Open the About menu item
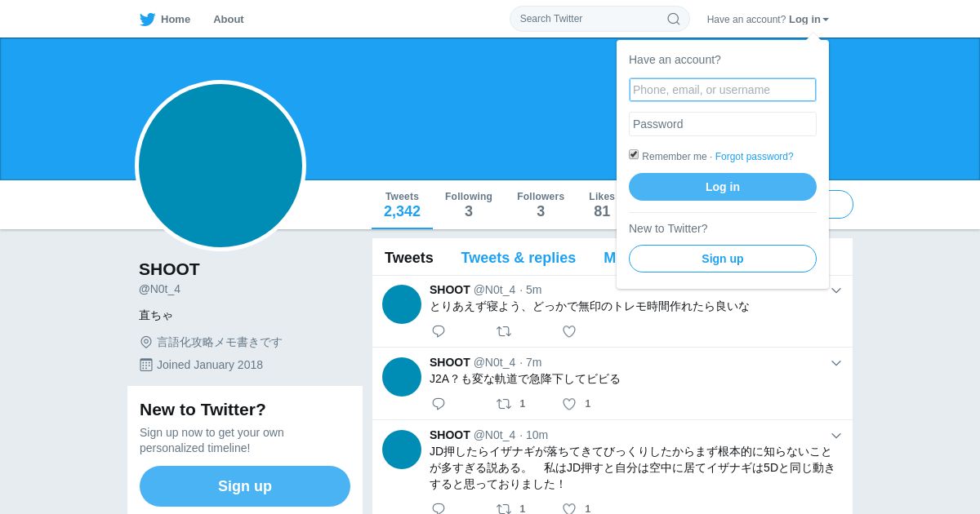 [x=229, y=19]
